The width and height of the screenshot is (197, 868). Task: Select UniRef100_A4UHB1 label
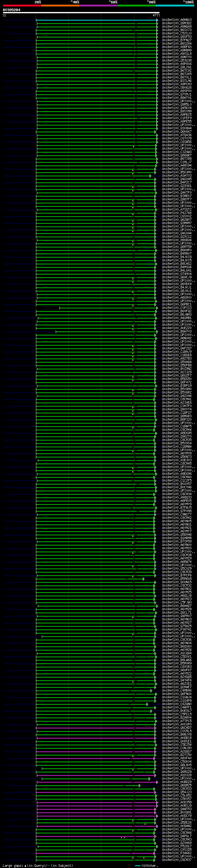[x=177, y=318]
